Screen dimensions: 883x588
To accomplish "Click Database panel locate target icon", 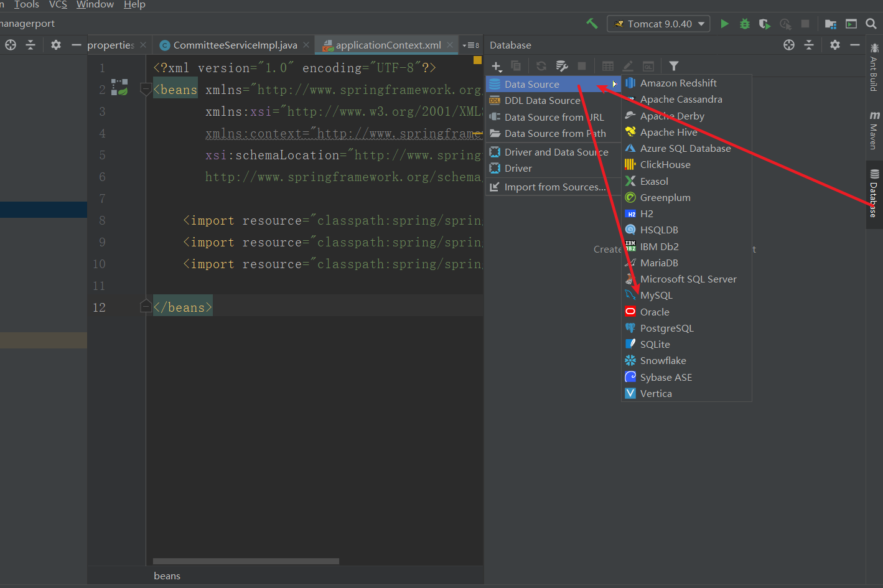I will (789, 45).
